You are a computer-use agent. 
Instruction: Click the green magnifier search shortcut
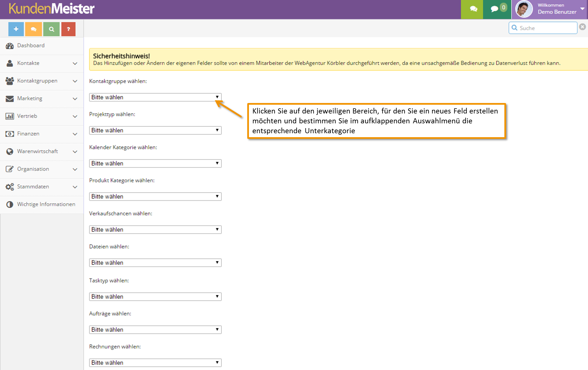[x=51, y=29]
